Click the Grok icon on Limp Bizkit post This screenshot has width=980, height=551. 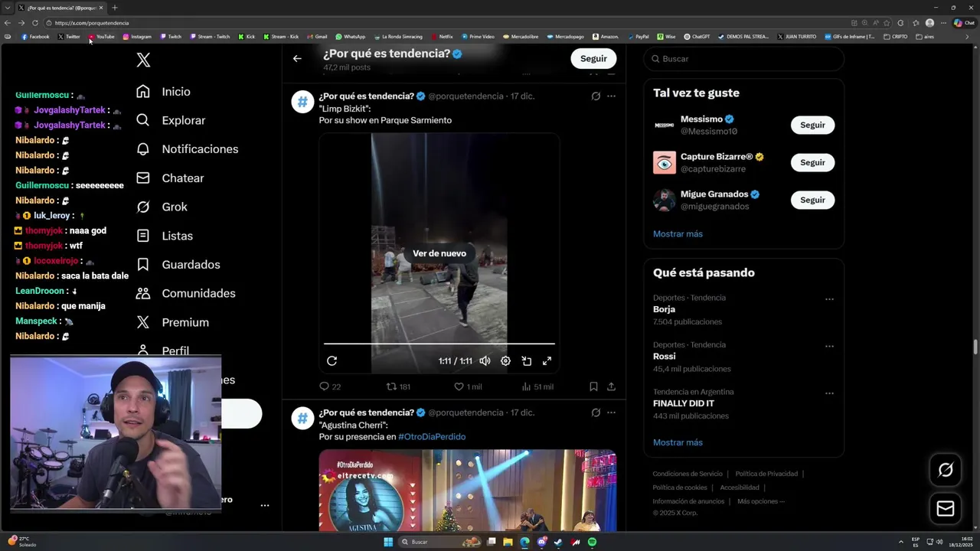point(596,96)
